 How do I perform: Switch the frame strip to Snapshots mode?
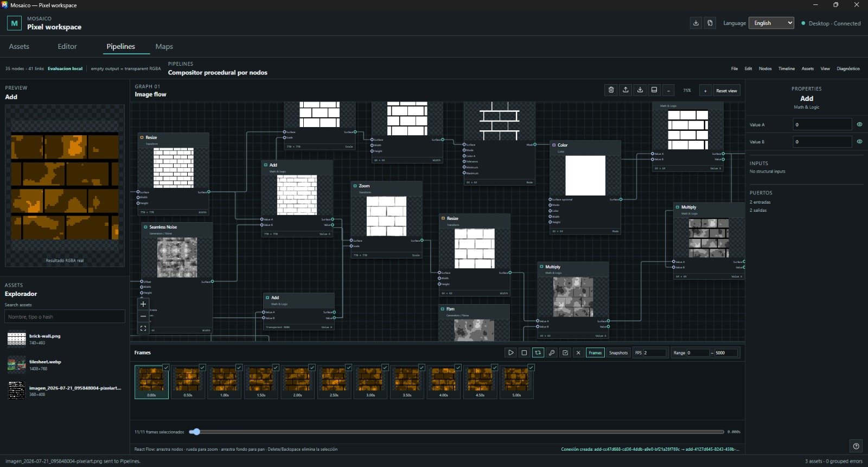click(x=618, y=352)
